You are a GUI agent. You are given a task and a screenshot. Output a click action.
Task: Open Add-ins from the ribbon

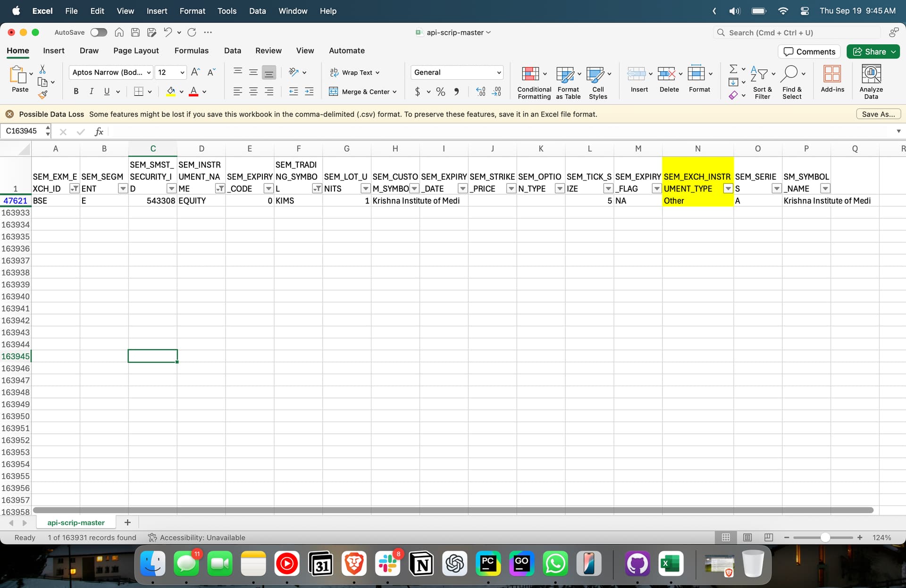point(832,79)
